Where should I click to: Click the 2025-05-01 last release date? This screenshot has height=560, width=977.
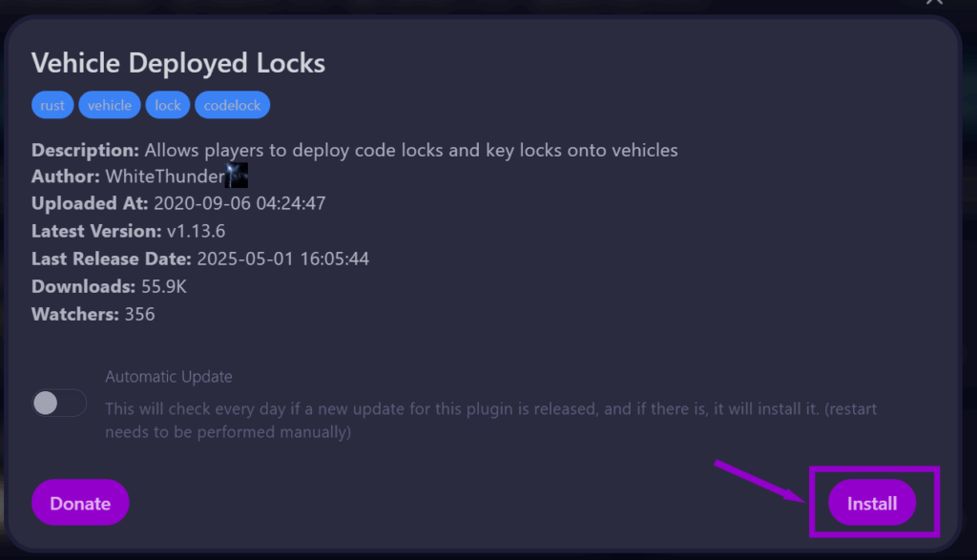click(282, 259)
